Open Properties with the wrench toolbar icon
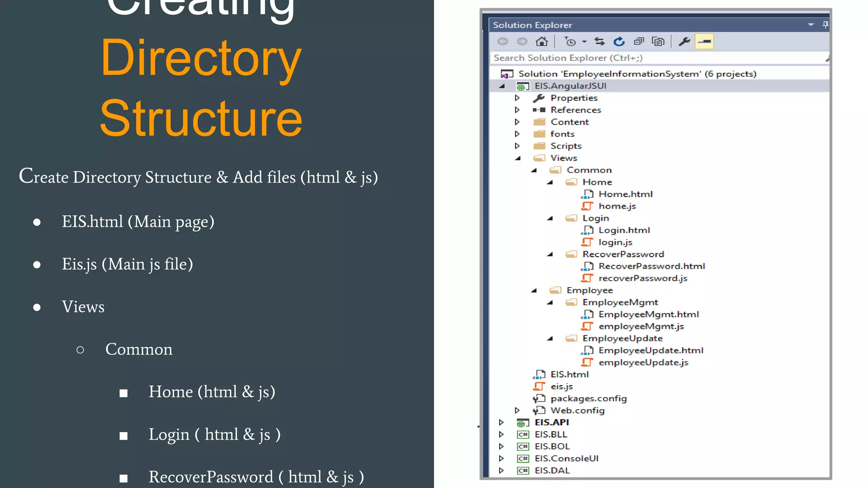The height and width of the screenshot is (488, 868). [684, 42]
